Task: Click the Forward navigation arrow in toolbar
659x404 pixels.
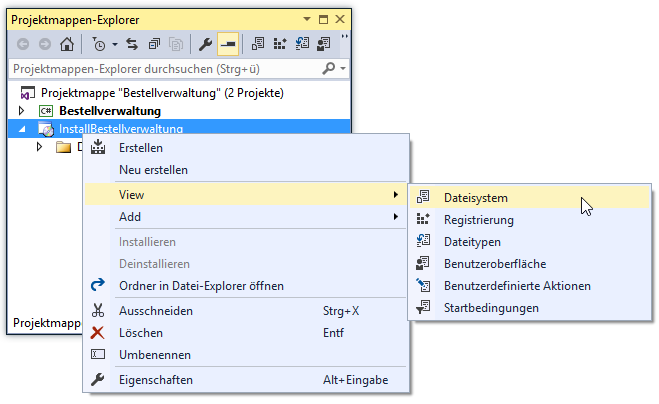Action: tap(45, 44)
